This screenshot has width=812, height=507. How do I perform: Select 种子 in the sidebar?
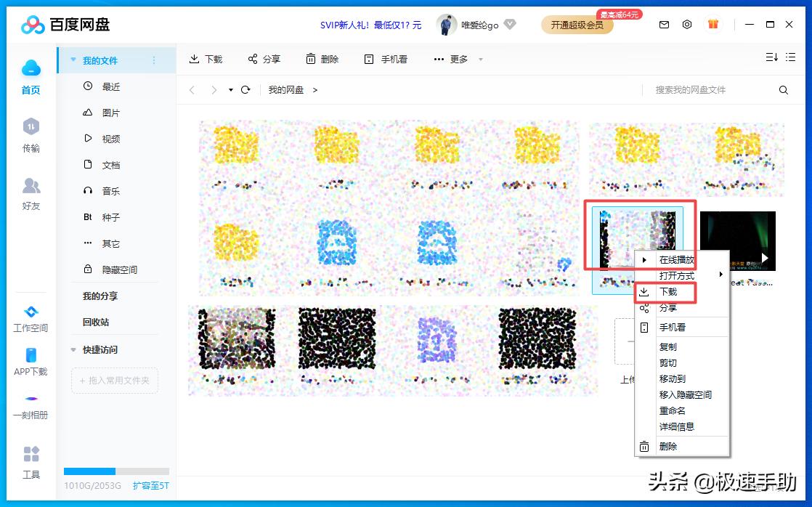click(x=102, y=217)
